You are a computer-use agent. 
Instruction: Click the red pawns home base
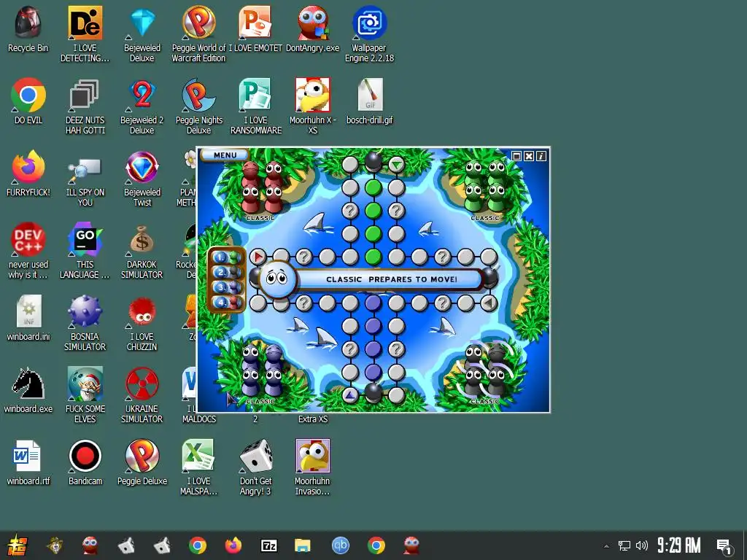point(261,189)
